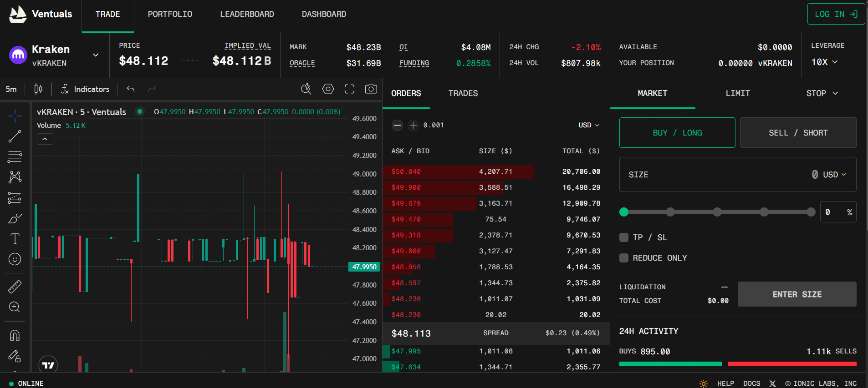Viewport: 868px width, 388px height.
Task: Redo the chart action
Action: point(152,89)
